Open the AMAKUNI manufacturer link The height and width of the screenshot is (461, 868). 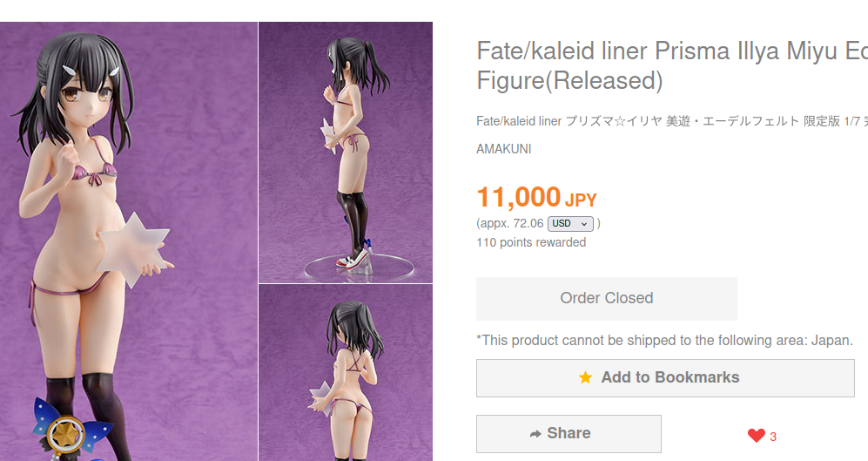point(504,149)
